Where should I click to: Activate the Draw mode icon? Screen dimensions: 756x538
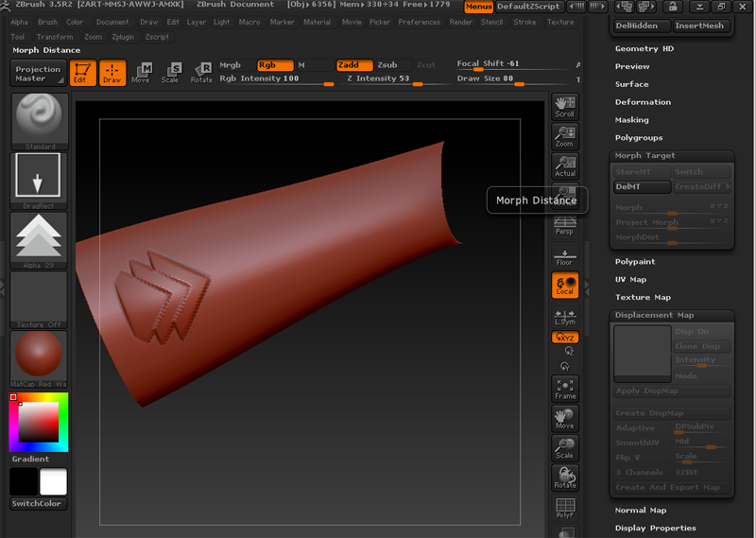coord(112,73)
